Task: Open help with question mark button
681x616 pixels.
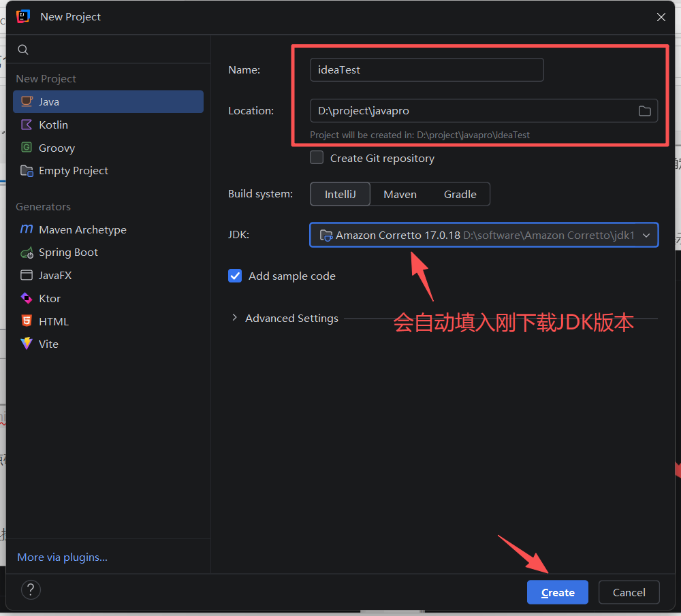Action: tap(31, 590)
